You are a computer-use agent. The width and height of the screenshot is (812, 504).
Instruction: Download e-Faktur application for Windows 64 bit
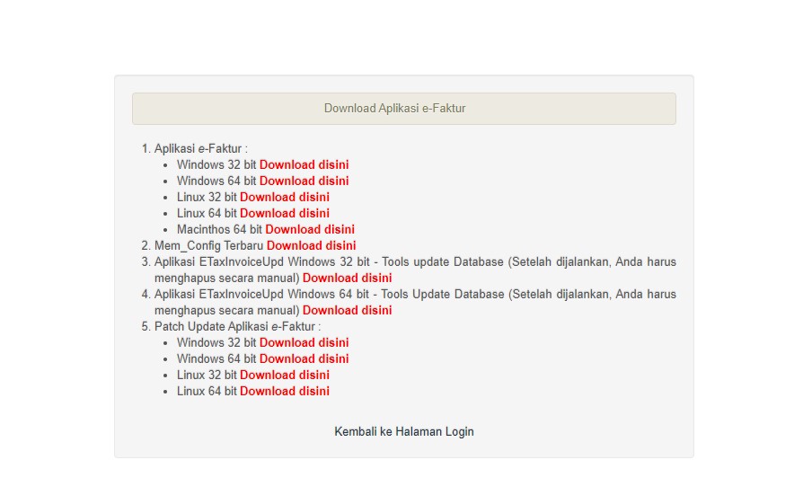click(x=304, y=181)
